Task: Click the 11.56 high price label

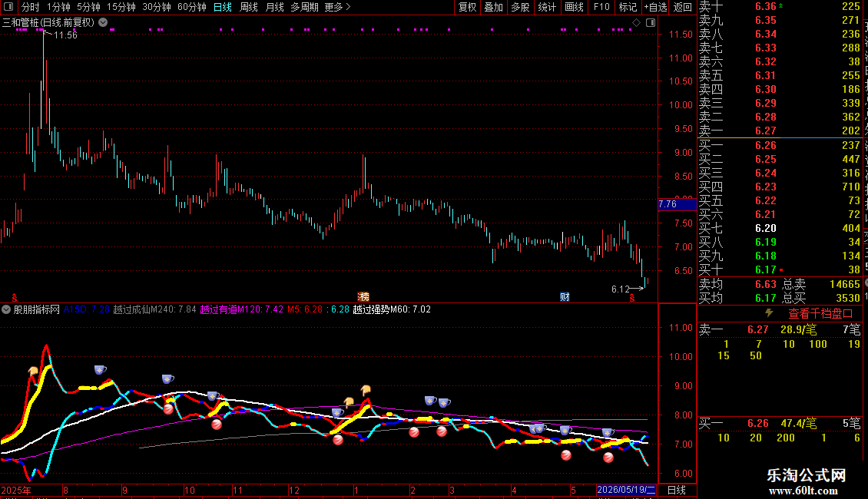Action: click(x=65, y=35)
